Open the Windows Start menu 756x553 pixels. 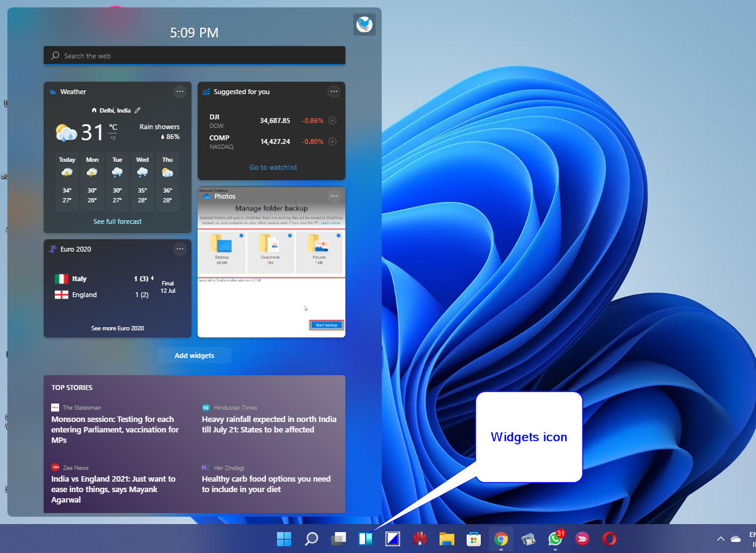click(284, 539)
